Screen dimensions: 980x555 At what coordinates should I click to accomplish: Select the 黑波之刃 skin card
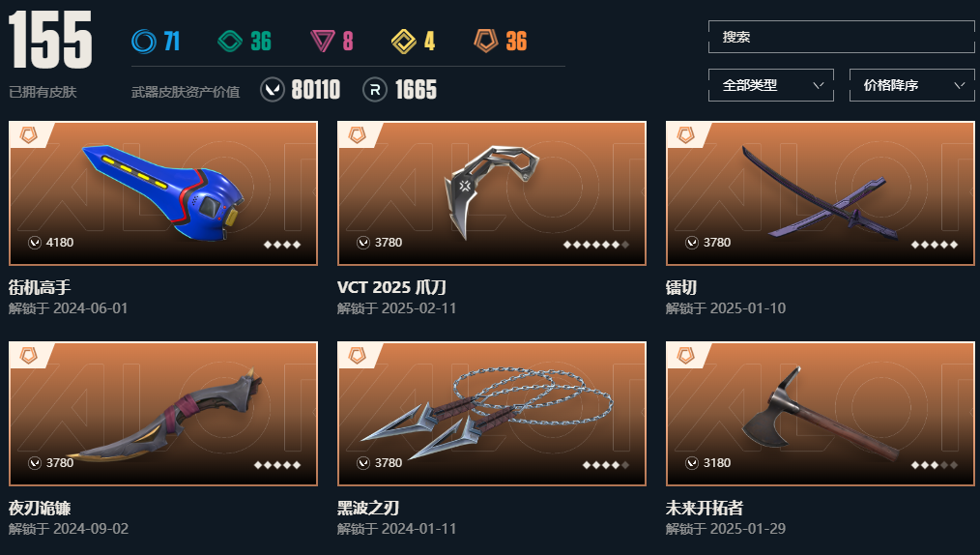click(492, 414)
